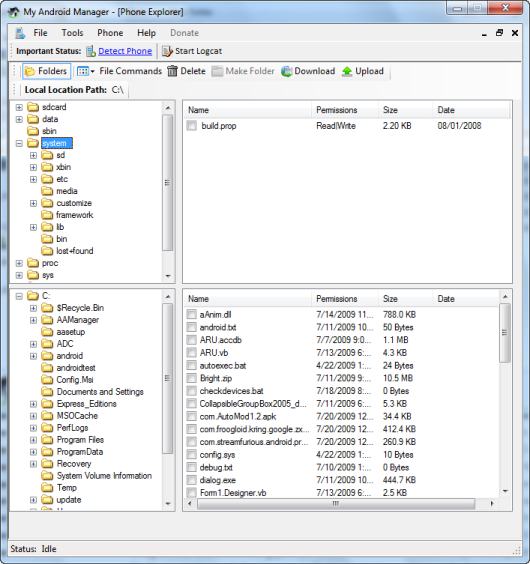The image size is (530, 564).
Task: Tick the checkbox for android.txt
Action: click(191, 327)
